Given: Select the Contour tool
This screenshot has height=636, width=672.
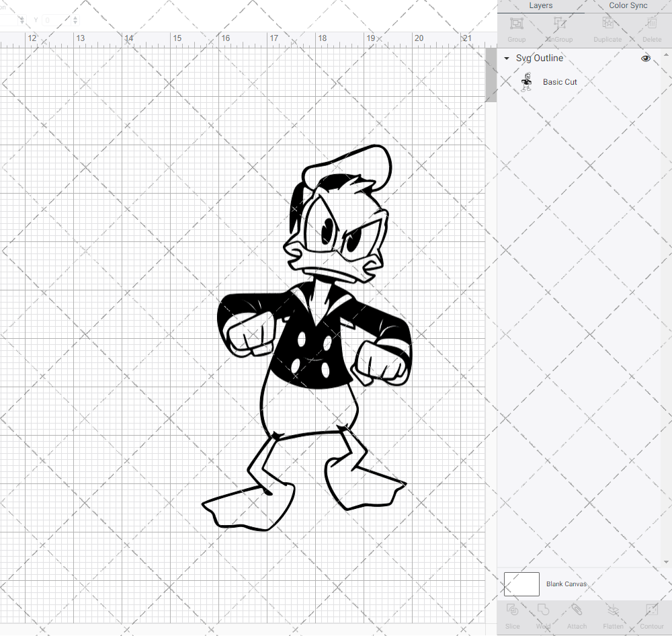Looking at the screenshot, I should coord(651,614).
